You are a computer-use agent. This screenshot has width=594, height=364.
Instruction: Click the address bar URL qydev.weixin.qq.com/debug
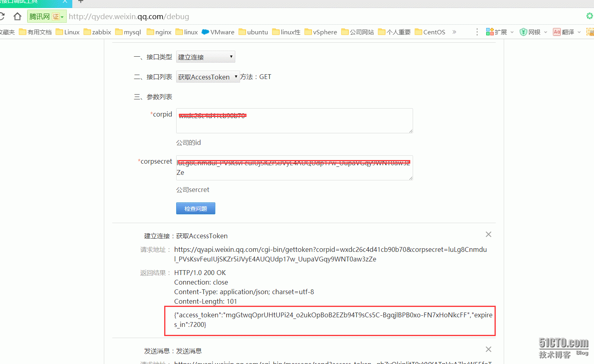(129, 16)
